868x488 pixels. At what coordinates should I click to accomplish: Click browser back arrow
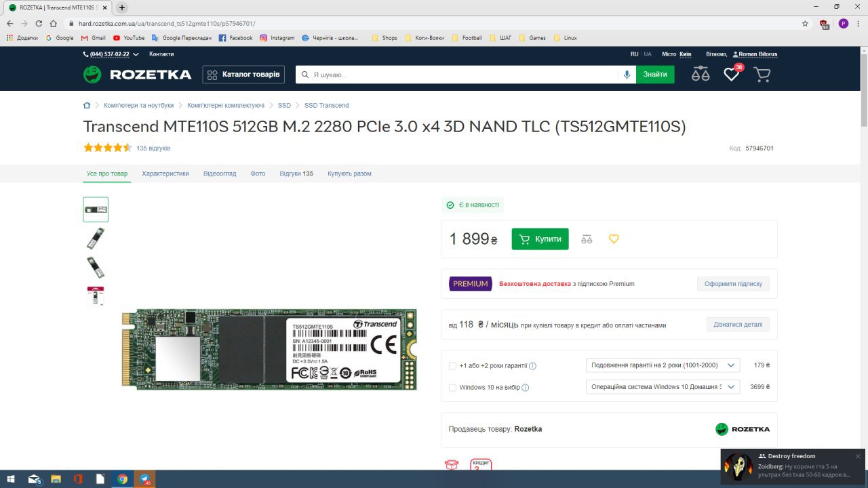[x=9, y=23]
